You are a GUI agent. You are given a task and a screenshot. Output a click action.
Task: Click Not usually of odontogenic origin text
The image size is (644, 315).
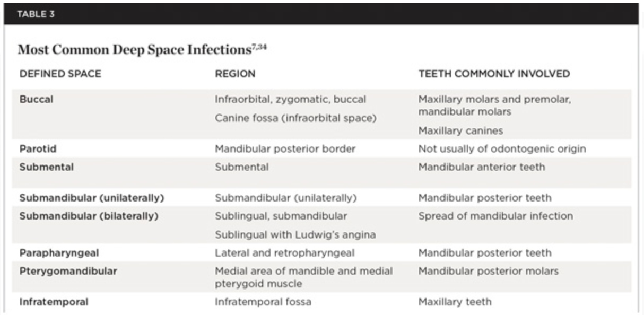(502, 149)
